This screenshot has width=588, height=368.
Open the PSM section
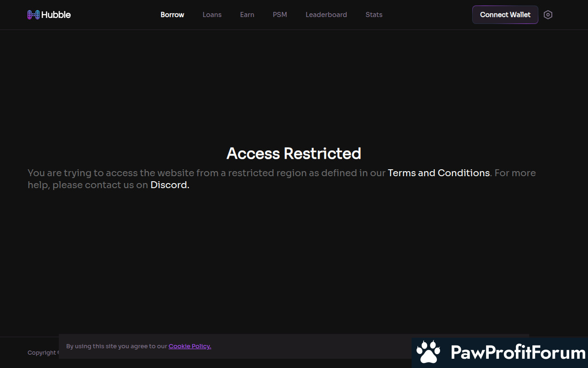pyautogui.click(x=280, y=15)
